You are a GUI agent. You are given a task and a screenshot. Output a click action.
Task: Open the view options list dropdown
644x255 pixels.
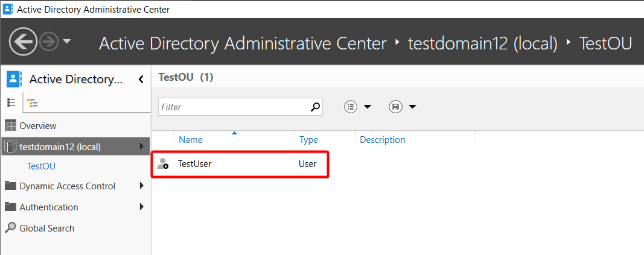(x=357, y=107)
